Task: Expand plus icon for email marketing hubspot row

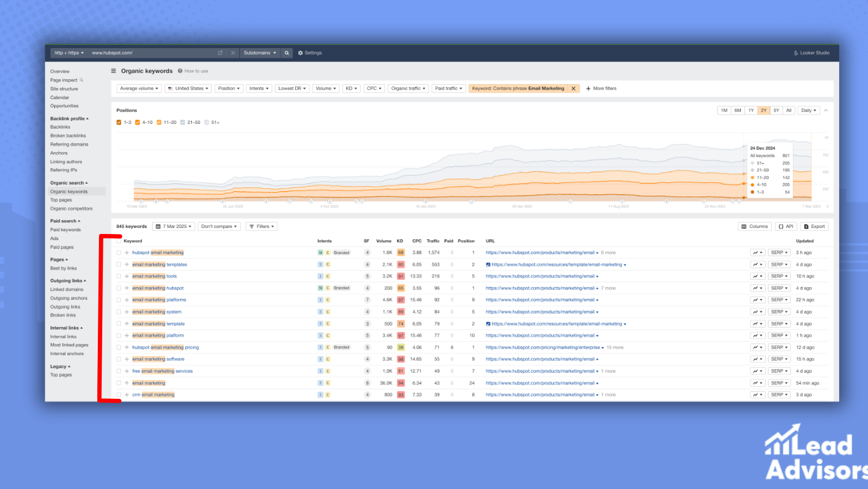Action: tap(127, 288)
